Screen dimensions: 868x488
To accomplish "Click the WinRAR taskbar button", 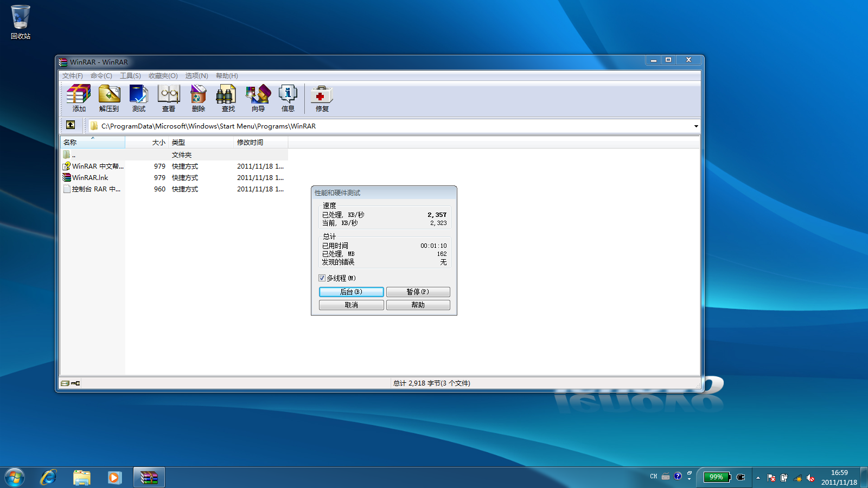I will (x=149, y=478).
